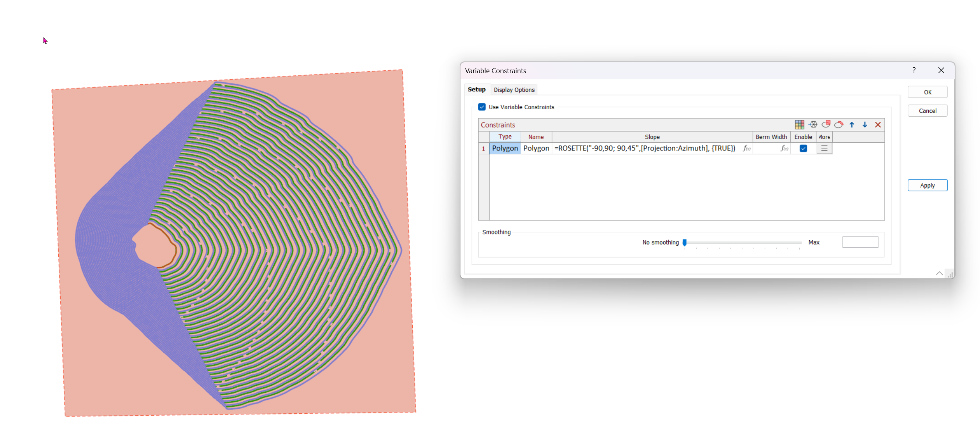Viewport: 980px width, 448px height.
Task: Click the Apply button
Action: 927,185
